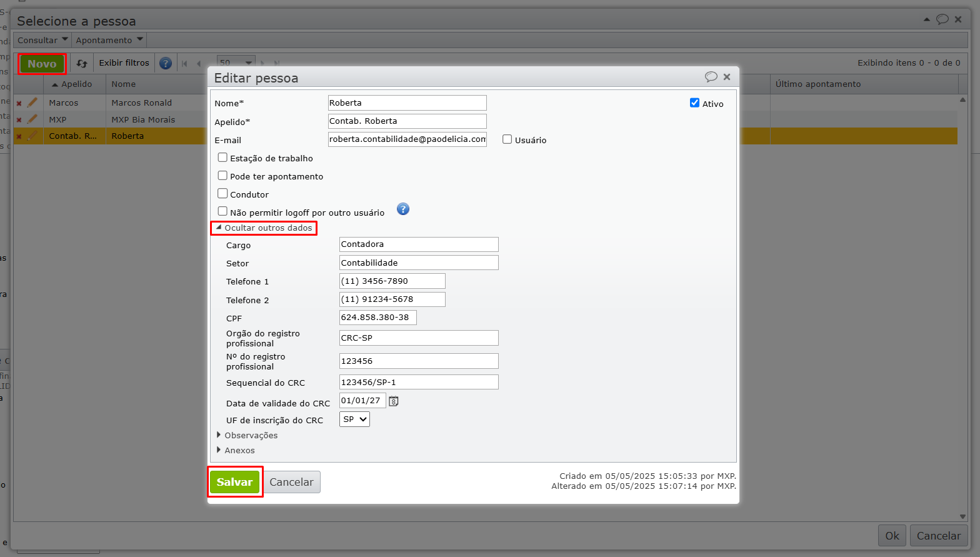
Task: Click the Telefone 2 input field
Action: pos(392,299)
